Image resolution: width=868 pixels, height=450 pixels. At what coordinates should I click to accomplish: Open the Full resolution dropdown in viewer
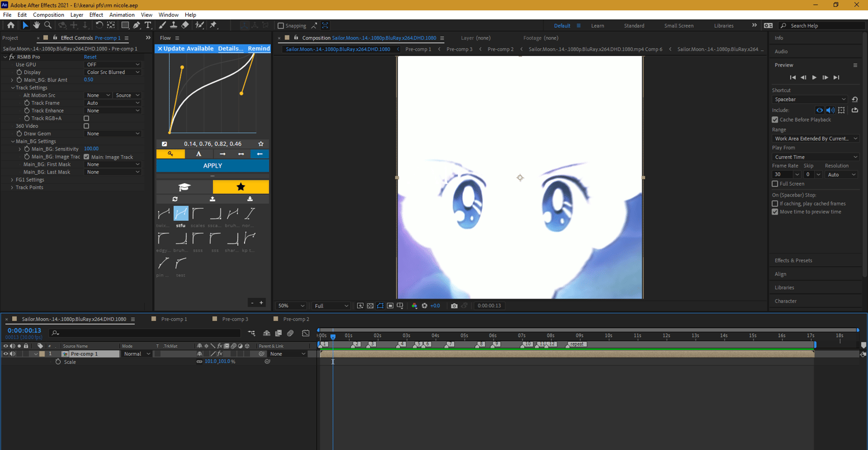click(331, 305)
